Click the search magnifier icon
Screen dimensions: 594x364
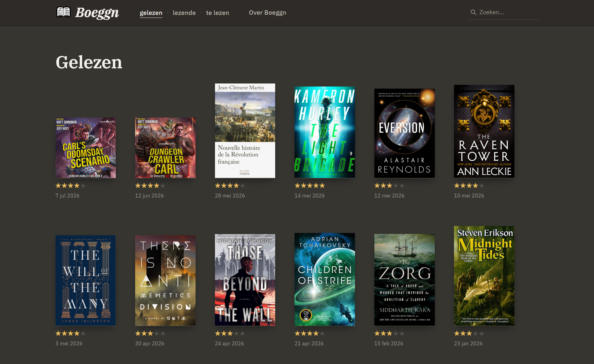pos(473,12)
